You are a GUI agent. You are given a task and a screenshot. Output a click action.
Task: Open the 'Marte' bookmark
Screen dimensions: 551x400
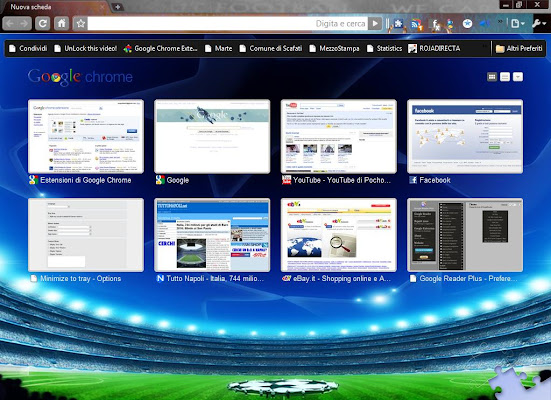coord(219,49)
